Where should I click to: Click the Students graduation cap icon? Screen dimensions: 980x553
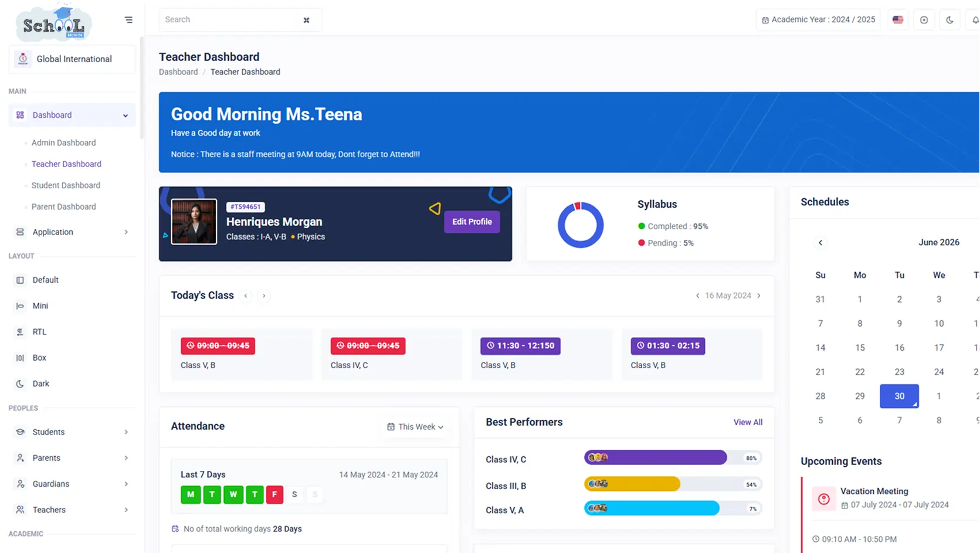20,432
